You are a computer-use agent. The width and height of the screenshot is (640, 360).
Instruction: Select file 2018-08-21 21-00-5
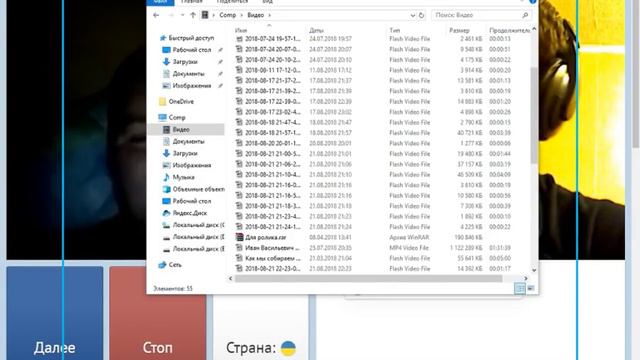(x=272, y=154)
